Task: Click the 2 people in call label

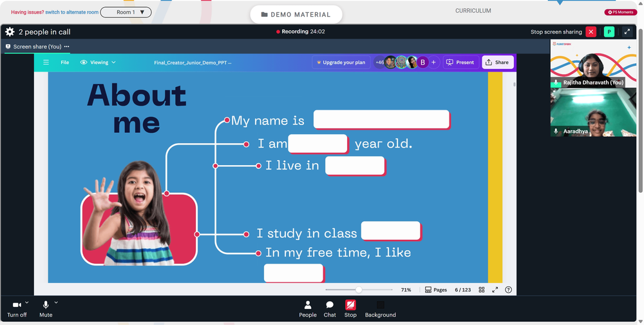Action: click(44, 32)
